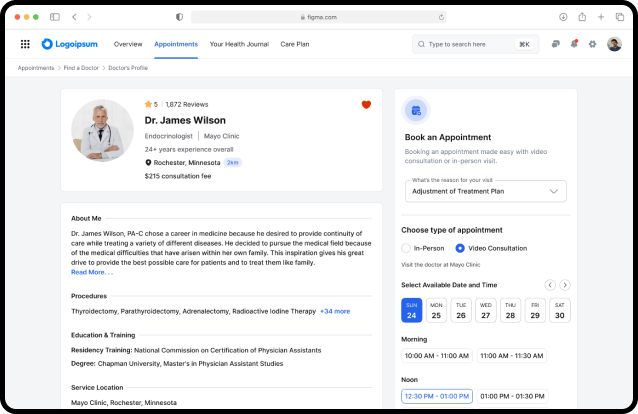638x414 pixels.
Task: Choose 10:00 AM - 11:00 AM slot
Action: tap(437, 356)
